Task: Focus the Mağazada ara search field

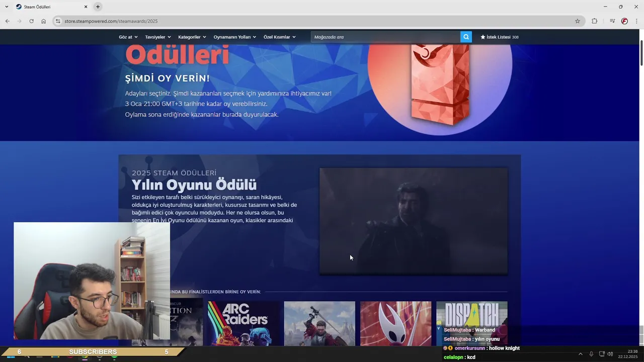Action: pos(385,37)
